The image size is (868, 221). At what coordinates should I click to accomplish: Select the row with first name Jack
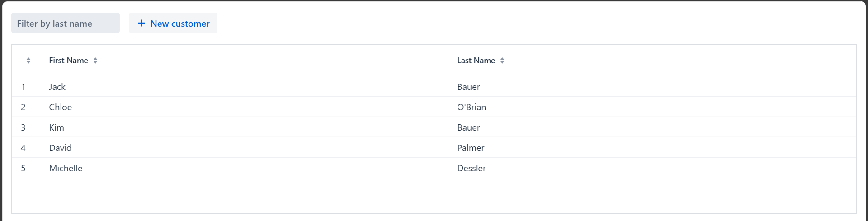pyautogui.click(x=57, y=87)
